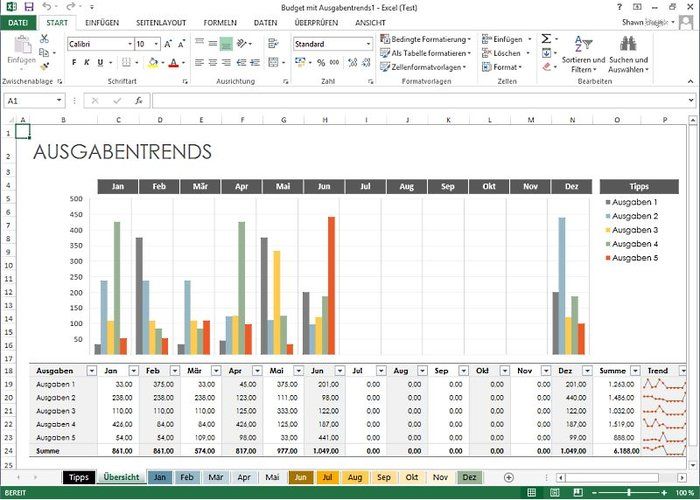This screenshot has height=500, width=700.
Task: Click the AutoSum sigma icon
Action: (x=546, y=39)
